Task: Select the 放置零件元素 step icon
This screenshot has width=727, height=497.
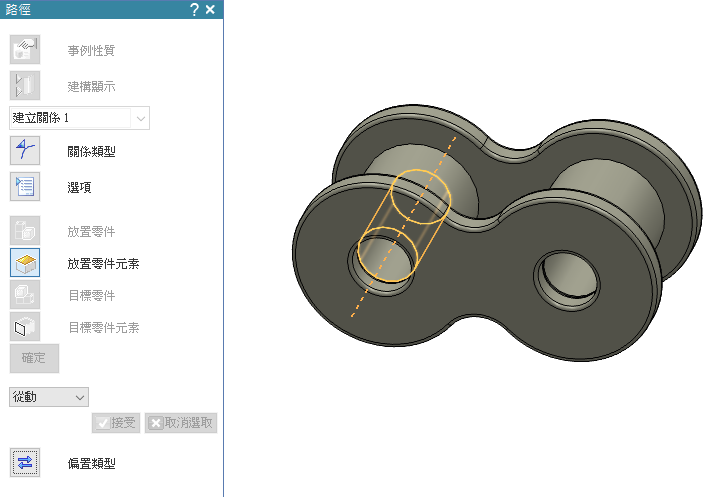Action: (25, 262)
